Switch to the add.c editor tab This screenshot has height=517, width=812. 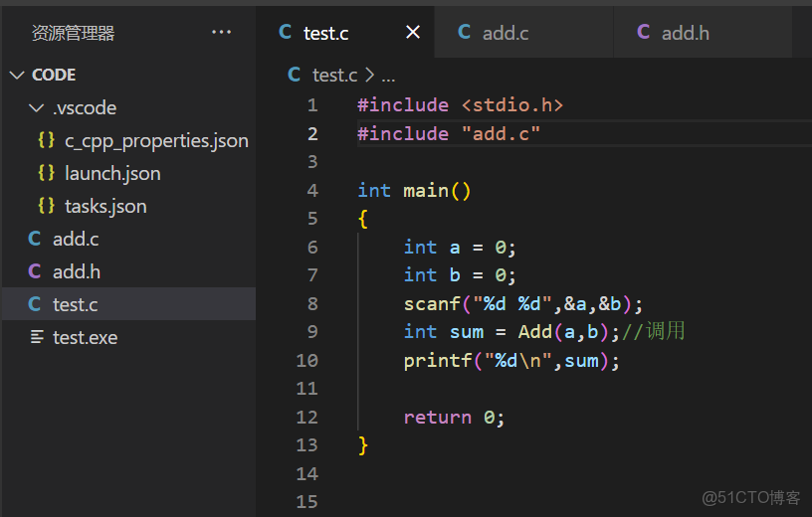[x=505, y=33]
